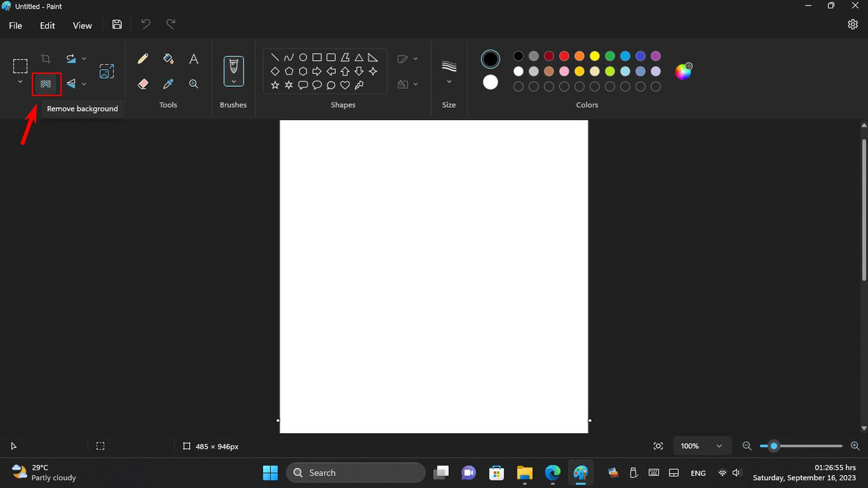This screenshot has width=868, height=488.
Task: Click the Remove background icon
Action: click(x=46, y=84)
